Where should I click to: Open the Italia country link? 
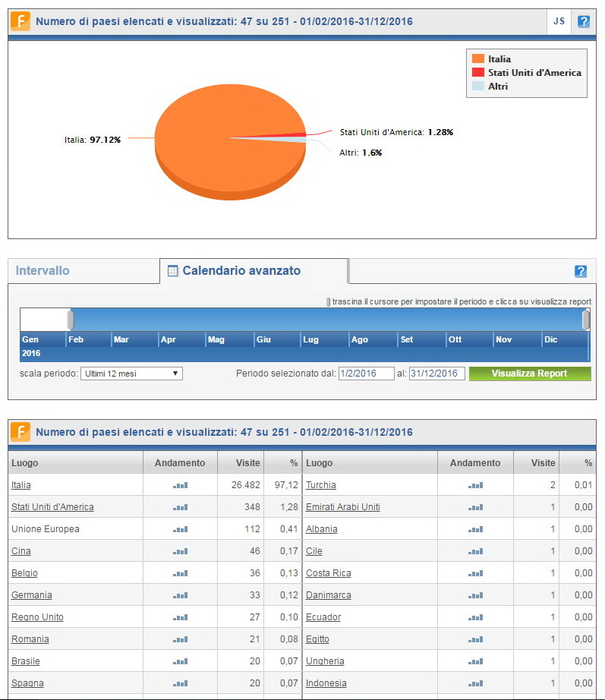click(21, 485)
